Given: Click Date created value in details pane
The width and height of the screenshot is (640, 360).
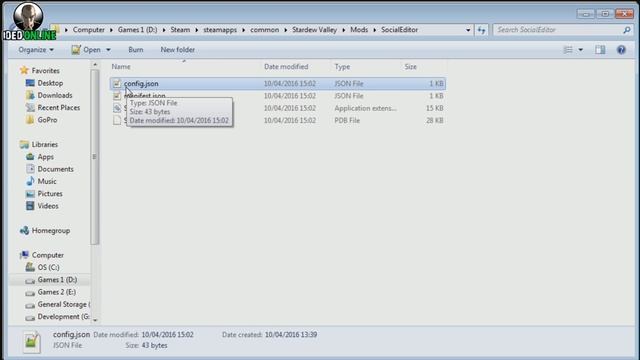Looking at the screenshot, I should click(291, 335).
